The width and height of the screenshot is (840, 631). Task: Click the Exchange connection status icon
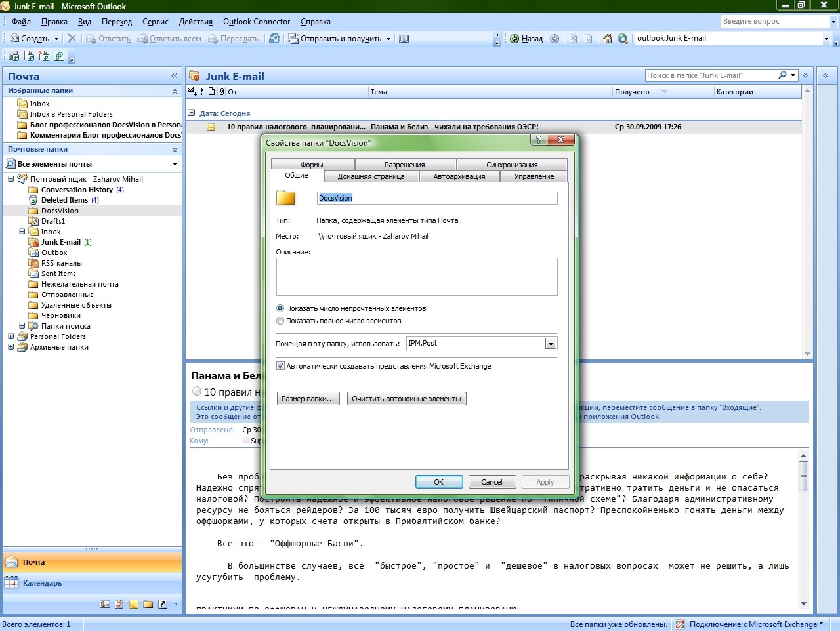click(680, 624)
